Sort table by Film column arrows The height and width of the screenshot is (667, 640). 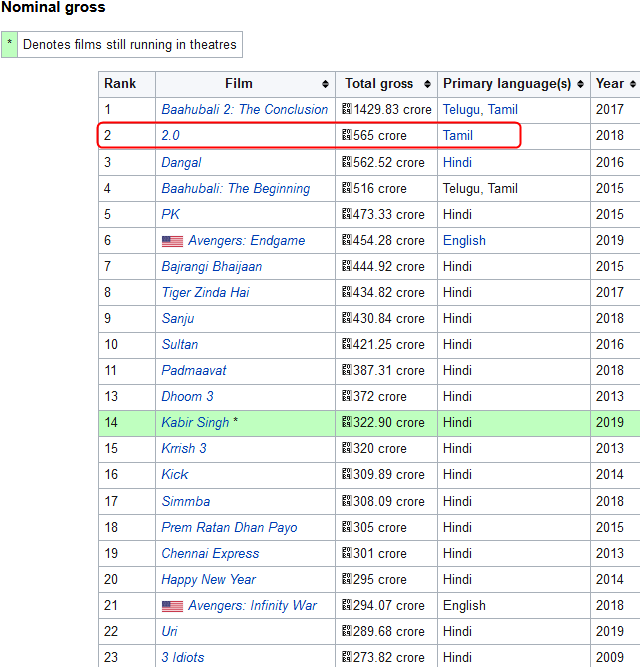(x=325, y=84)
